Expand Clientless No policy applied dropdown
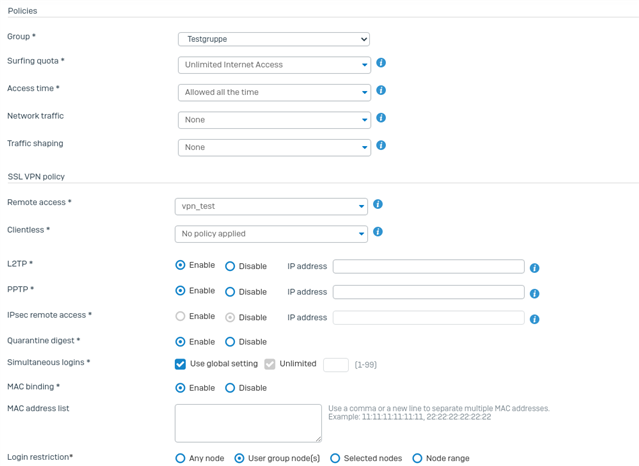This screenshot has width=639, height=466. 271,234
